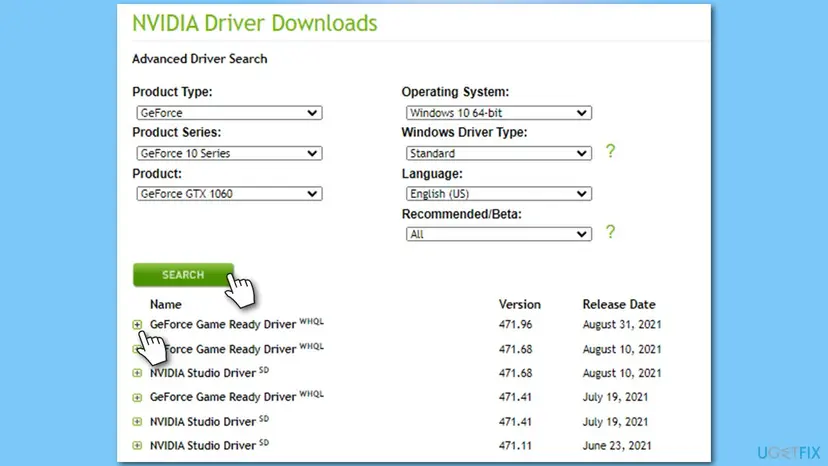The image size is (828, 466).
Task: Open the Language dropdown showing English (US)
Action: tap(498, 194)
